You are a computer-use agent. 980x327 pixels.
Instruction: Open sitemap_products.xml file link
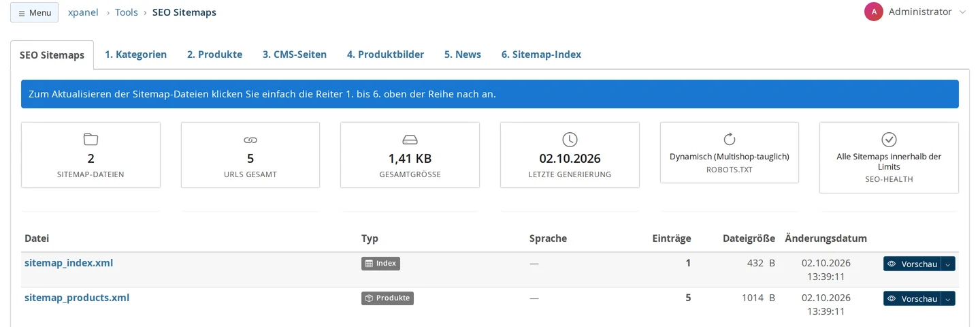point(77,298)
